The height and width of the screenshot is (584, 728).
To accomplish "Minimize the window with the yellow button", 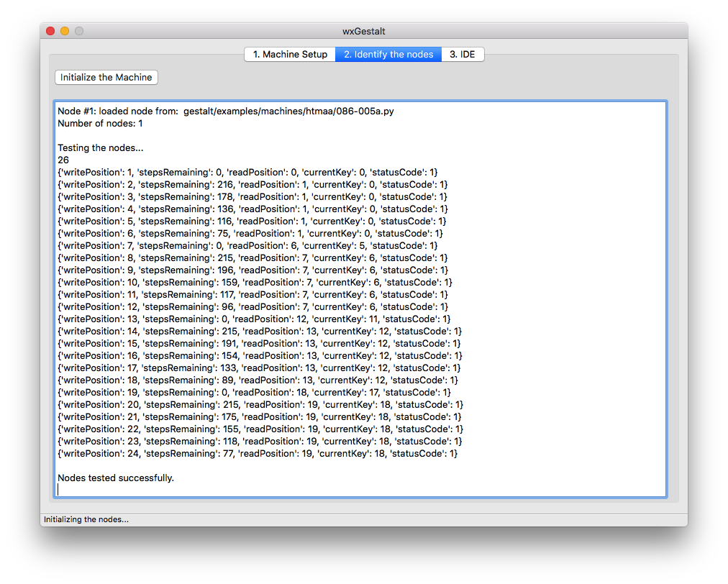I will click(65, 31).
